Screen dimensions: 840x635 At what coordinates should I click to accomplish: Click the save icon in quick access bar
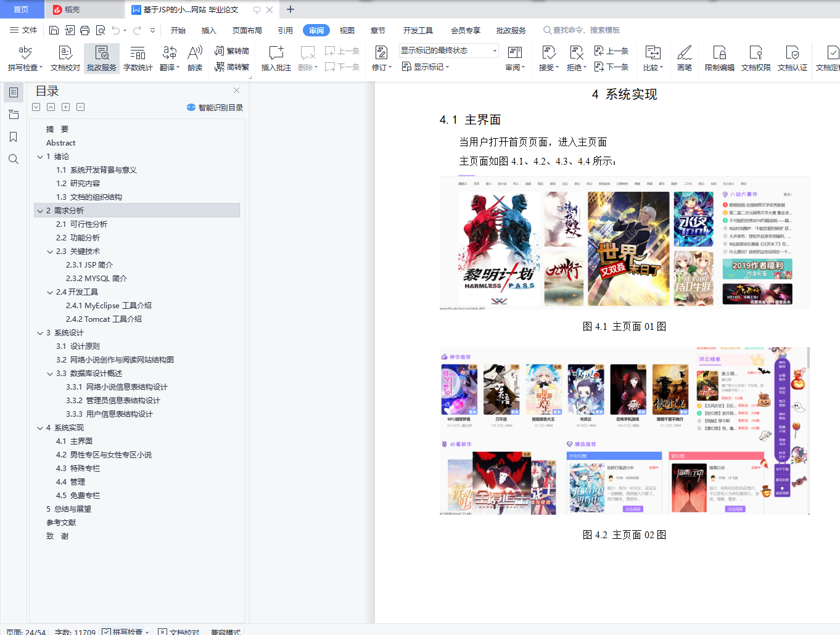(54, 30)
